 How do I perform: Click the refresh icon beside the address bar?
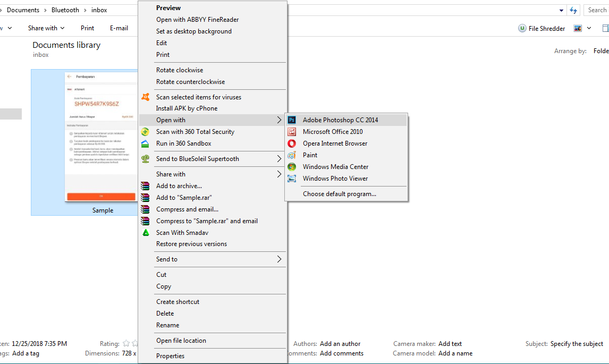point(573,11)
